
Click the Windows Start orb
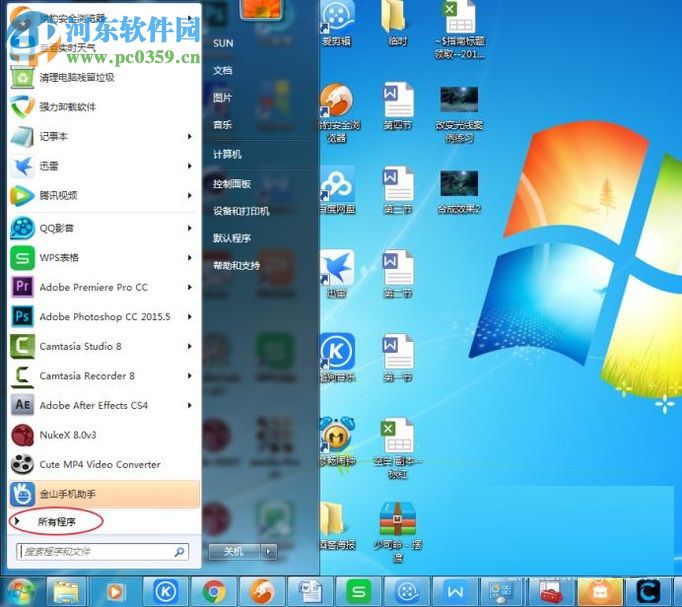tap(20, 592)
